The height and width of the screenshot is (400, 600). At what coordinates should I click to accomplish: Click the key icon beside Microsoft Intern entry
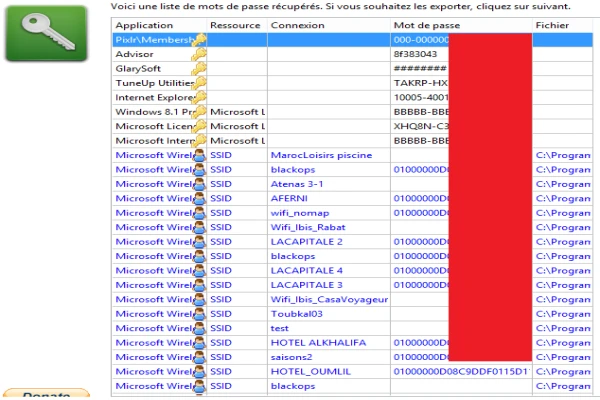click(x=199, y=141)
